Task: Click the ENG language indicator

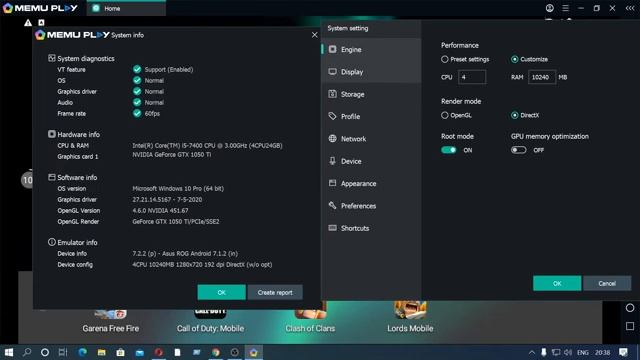Action: (582, 352)
